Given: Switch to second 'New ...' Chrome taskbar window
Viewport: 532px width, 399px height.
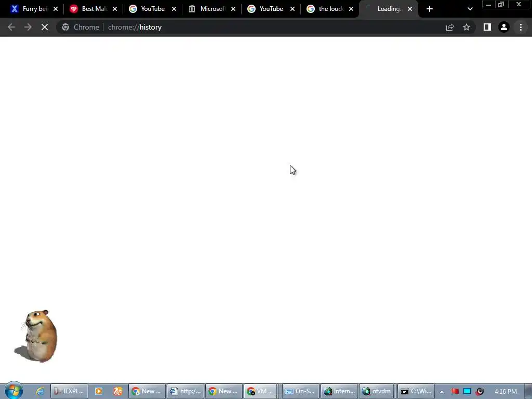Looking at the screenshot, I should 223,391.
